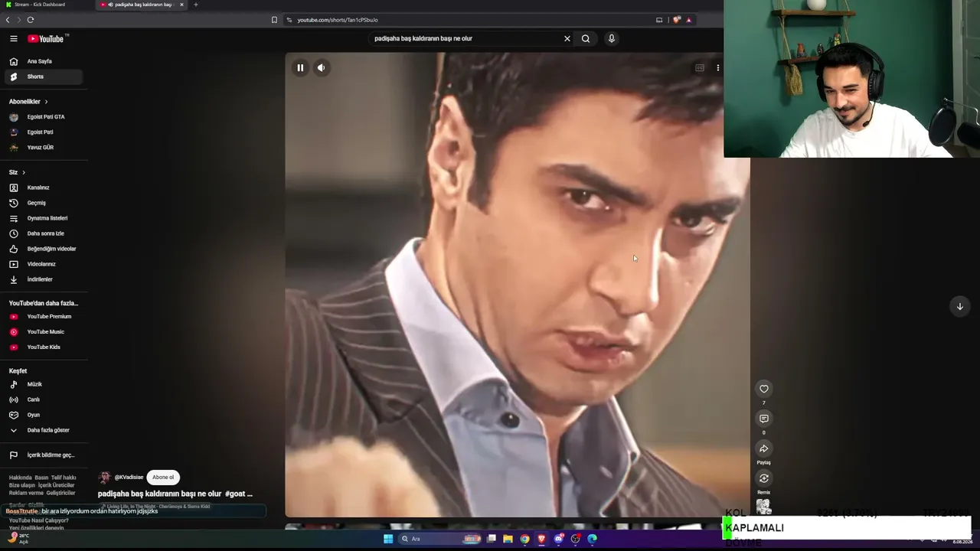Open Discord from the taskbar
The width and height of the screenshot is (980, 551).
click(558, 539)
